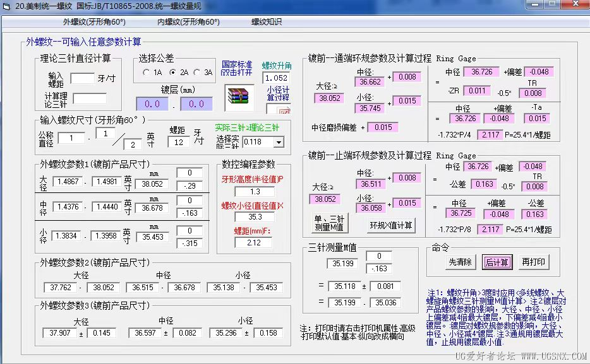The width and height of the screenshot is (590, 364).
Task: Click parameter 2 minor diameter field 35.138
Action: pyautogui.click(x=224, y=288)
